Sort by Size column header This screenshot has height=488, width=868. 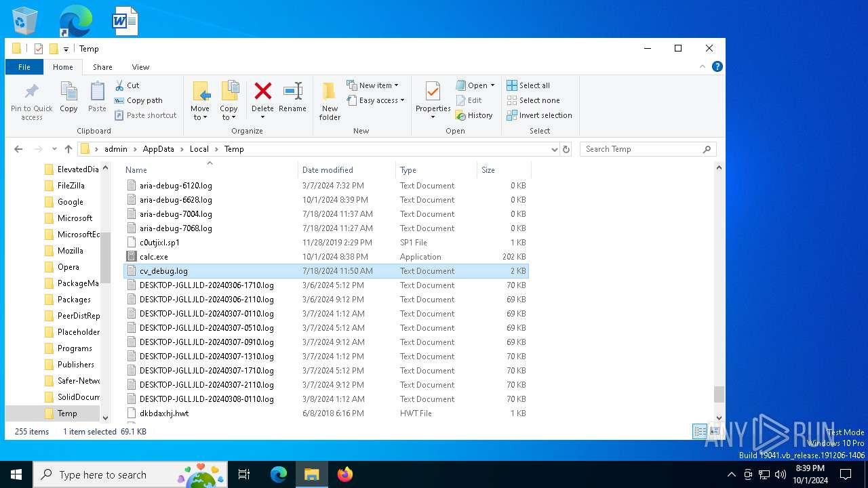coord(504,170)
